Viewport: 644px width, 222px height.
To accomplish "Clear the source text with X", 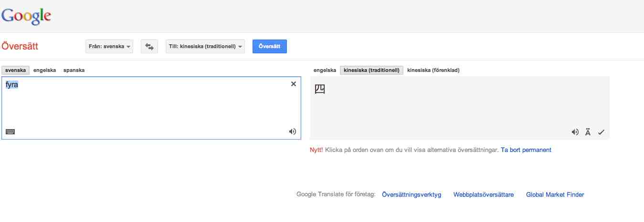I will pyautogui.click(x=294, y=84).
